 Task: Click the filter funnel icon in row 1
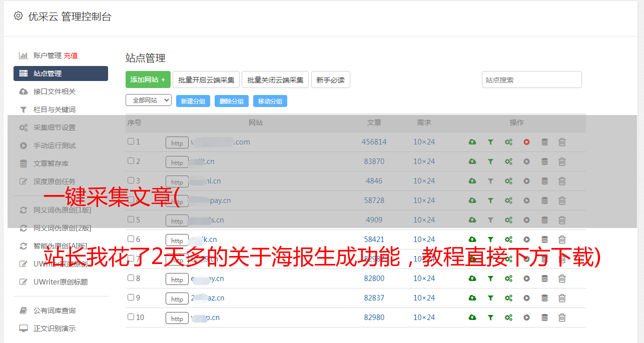click(x=490, y=142)
